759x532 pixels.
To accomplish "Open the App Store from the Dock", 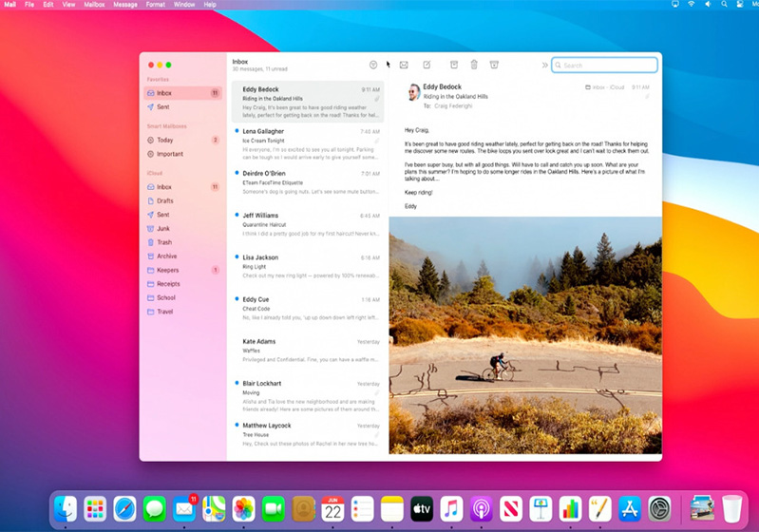I will point(630,509).
